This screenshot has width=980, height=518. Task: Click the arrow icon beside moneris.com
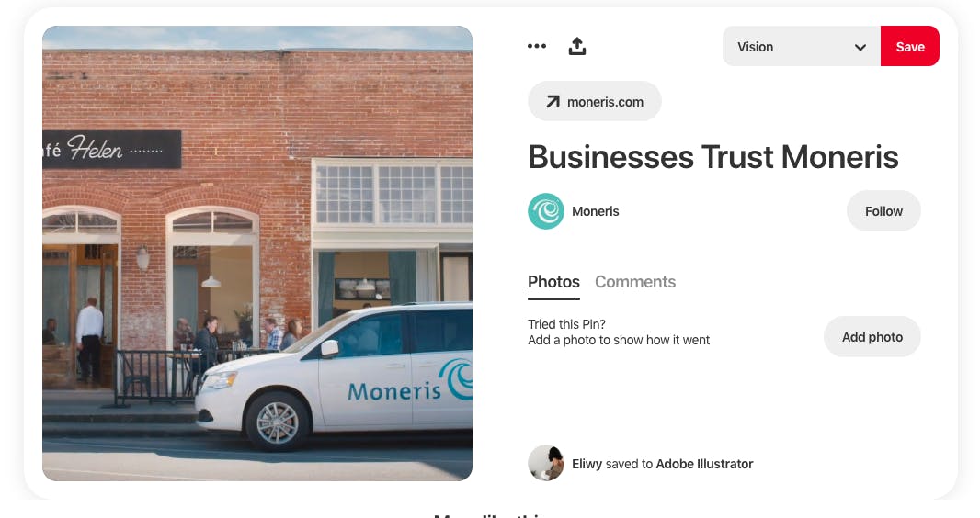click(x=553, y=102)
